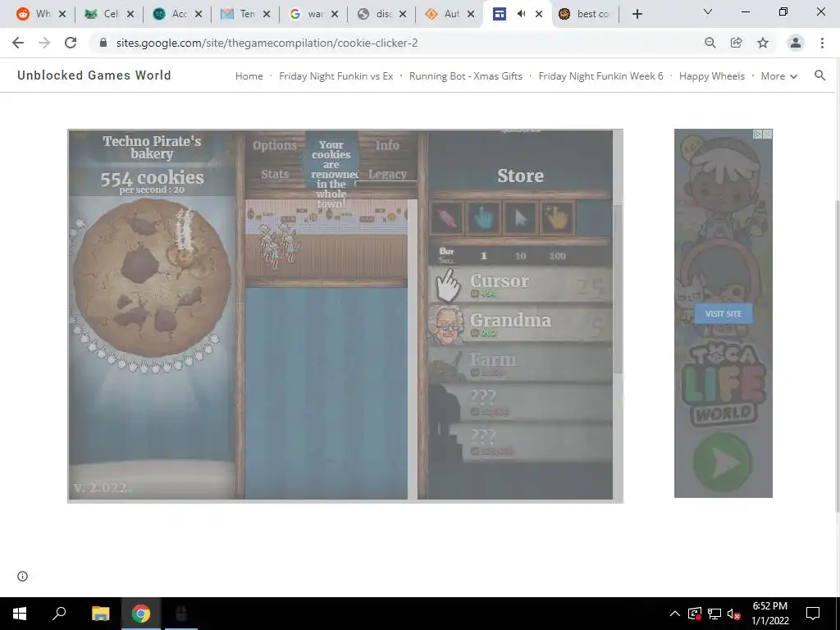Open Running Bot - Xmas Gifts
840x630 pixels.
466,76
